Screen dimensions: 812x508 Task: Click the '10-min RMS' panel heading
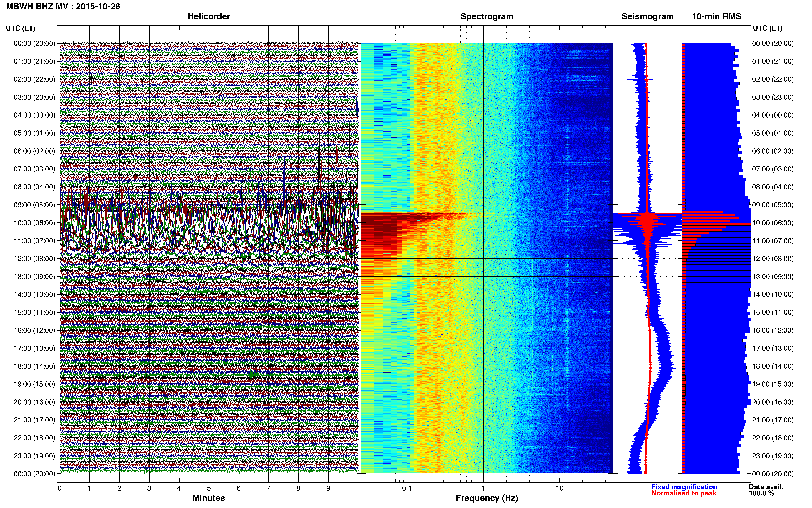click(x=717, y=16)
